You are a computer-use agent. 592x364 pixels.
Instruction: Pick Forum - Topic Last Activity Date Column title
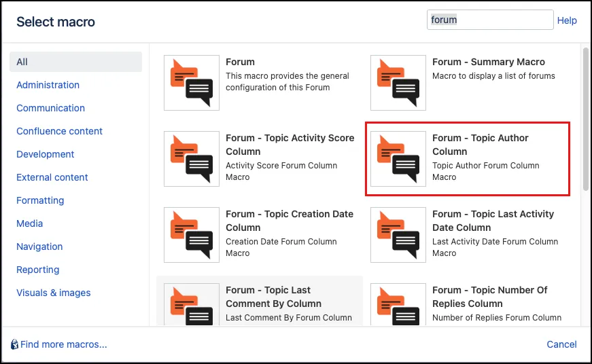[493, 221]
